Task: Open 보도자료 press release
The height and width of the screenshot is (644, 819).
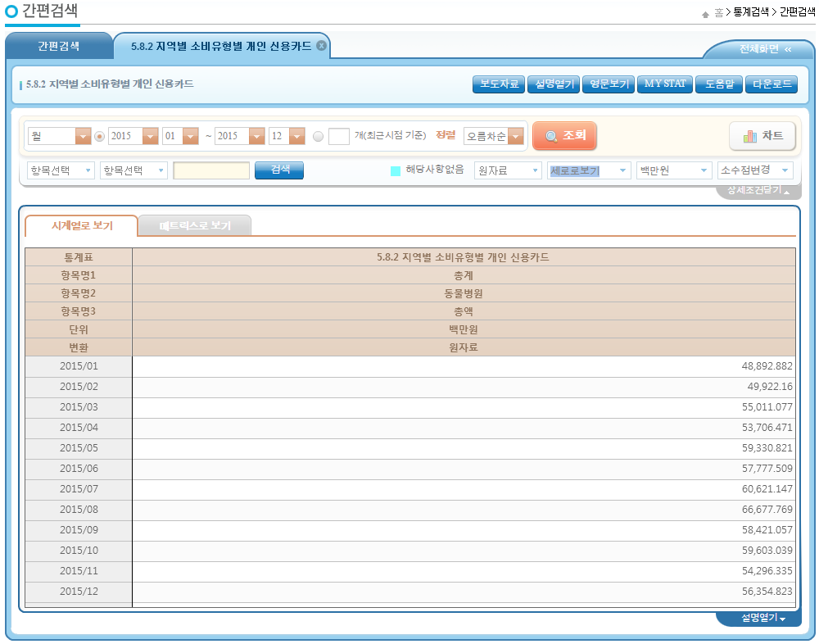Action: coord(499,84)
